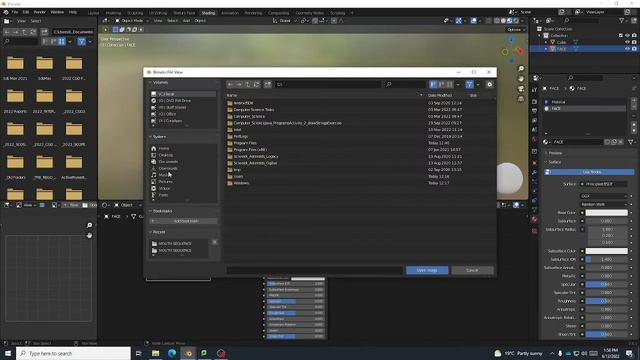Screen dimensions: 640x360
Task: Click the Cancel button in file dialog
Action: click(472, 270)
